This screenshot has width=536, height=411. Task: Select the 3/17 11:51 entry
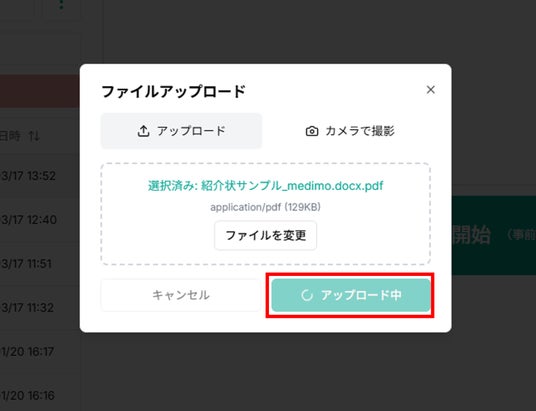(26, 264)
